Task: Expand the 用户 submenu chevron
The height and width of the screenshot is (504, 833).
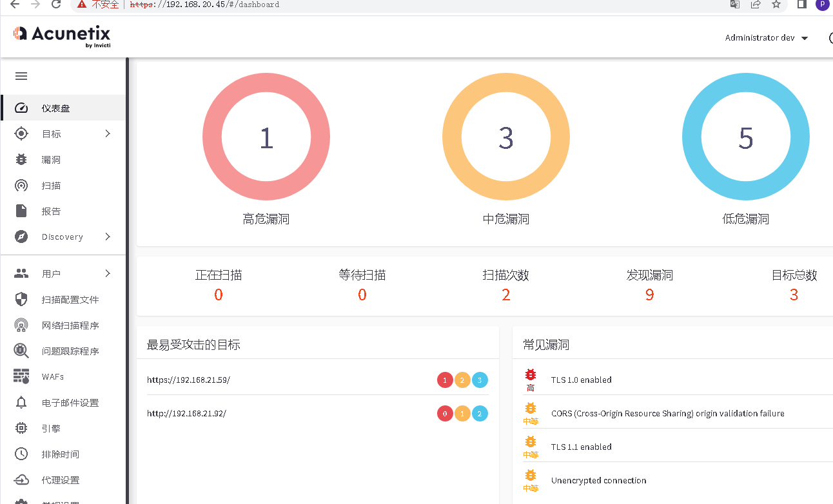Action: click(108, 273)
